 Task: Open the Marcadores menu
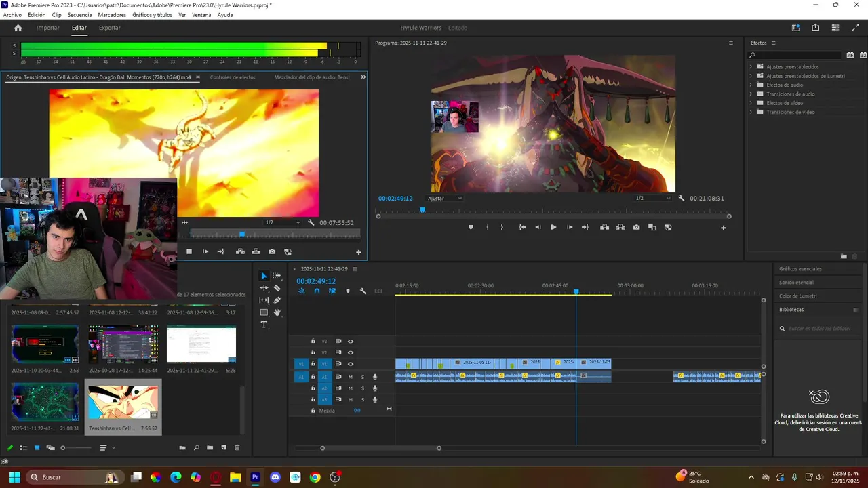(x=112, y=15)
